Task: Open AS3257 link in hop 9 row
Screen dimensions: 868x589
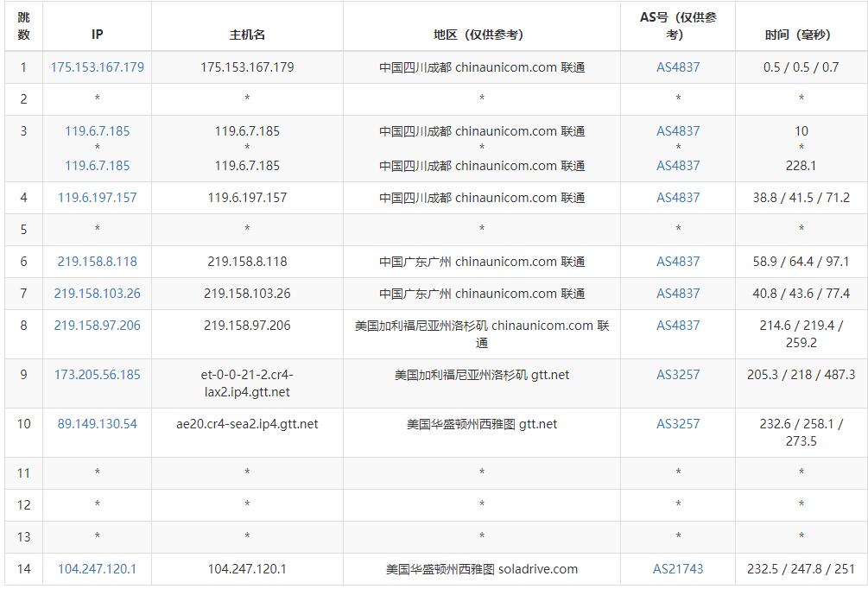Action: (x=678, y=375)
